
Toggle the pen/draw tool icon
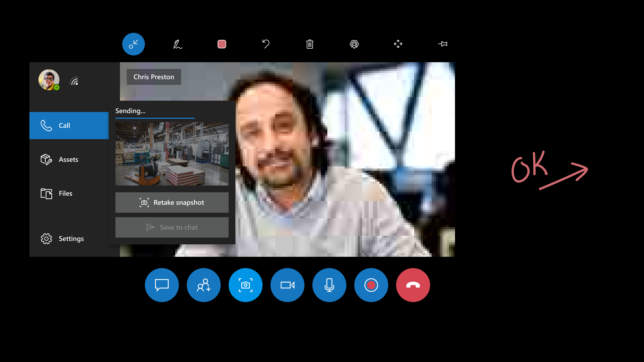(x=177, y=44)
